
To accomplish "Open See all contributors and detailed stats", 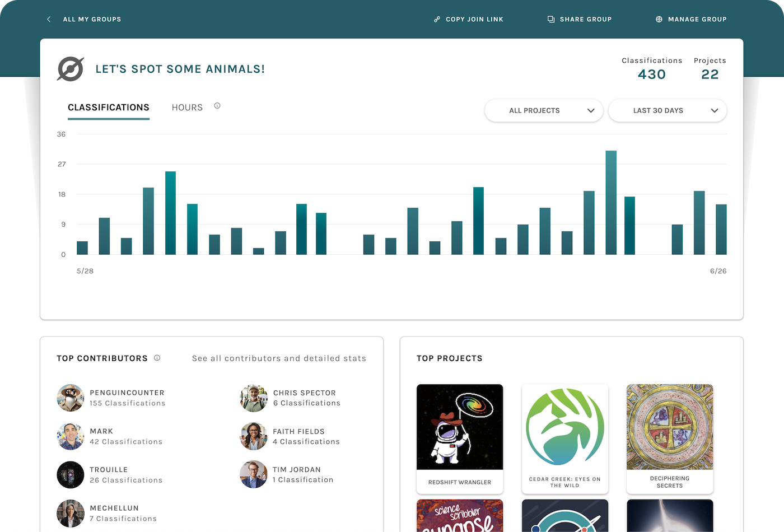I will point(278,358).
